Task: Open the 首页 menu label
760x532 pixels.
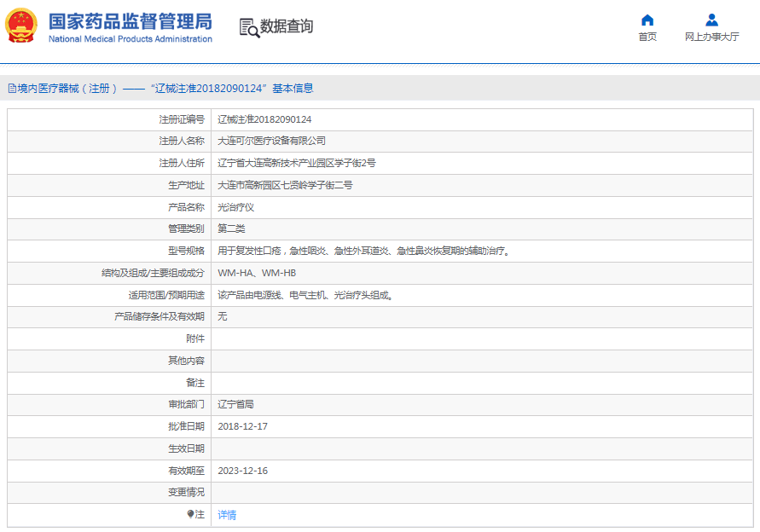Action: coord(647,38)
